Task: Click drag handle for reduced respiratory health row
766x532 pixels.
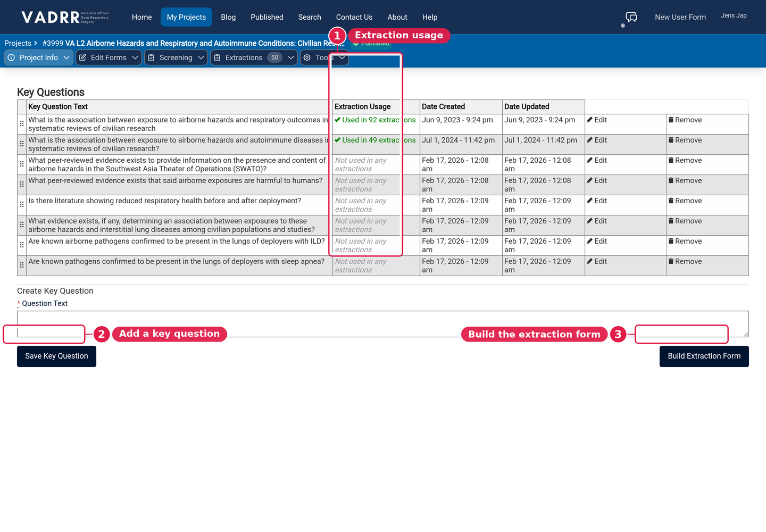Action: [x=22, y=204]
